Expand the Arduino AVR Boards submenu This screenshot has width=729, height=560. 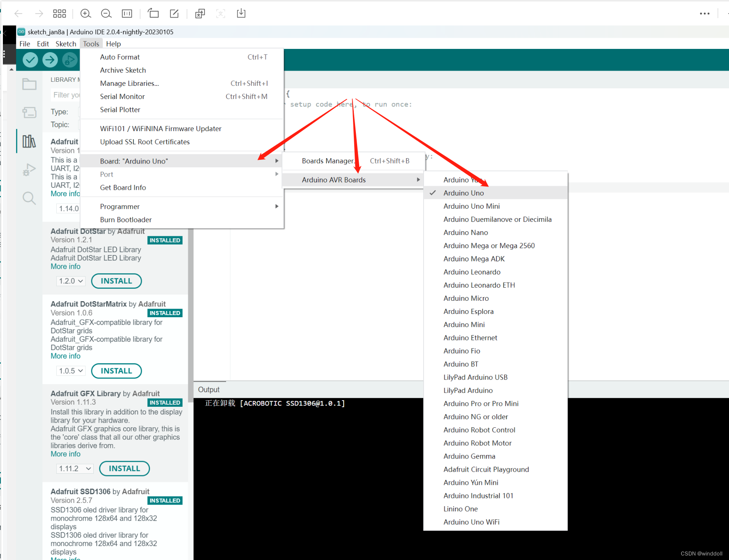click(x=353, y=180)
